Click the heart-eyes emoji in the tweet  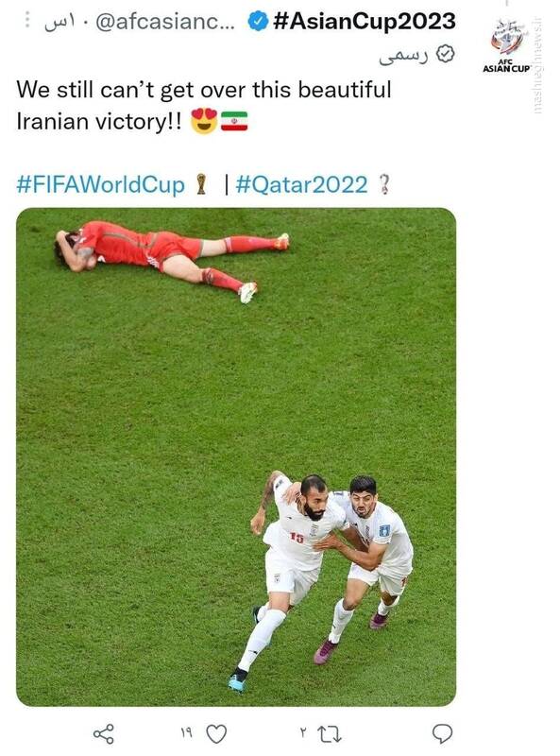tap(204, 121)
